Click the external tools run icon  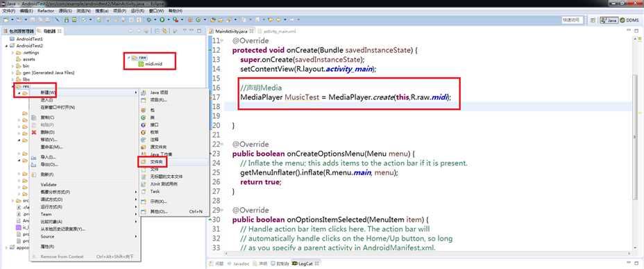point(176,19)
